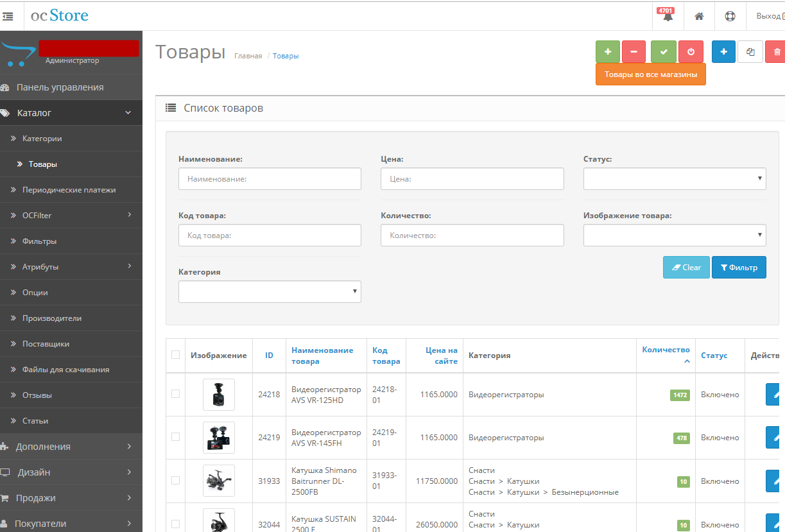Sort table by Наименование товара column
This screenshot has width=785, height=532.
322,356
